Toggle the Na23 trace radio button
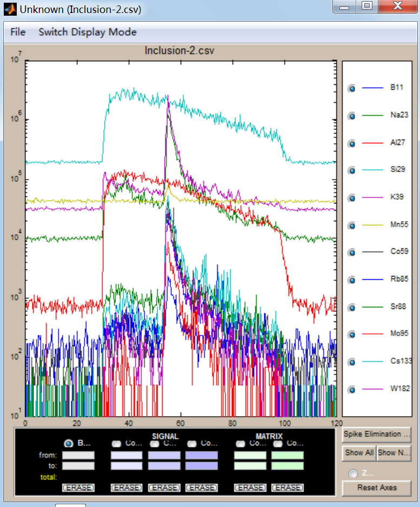 click(351, 116)
